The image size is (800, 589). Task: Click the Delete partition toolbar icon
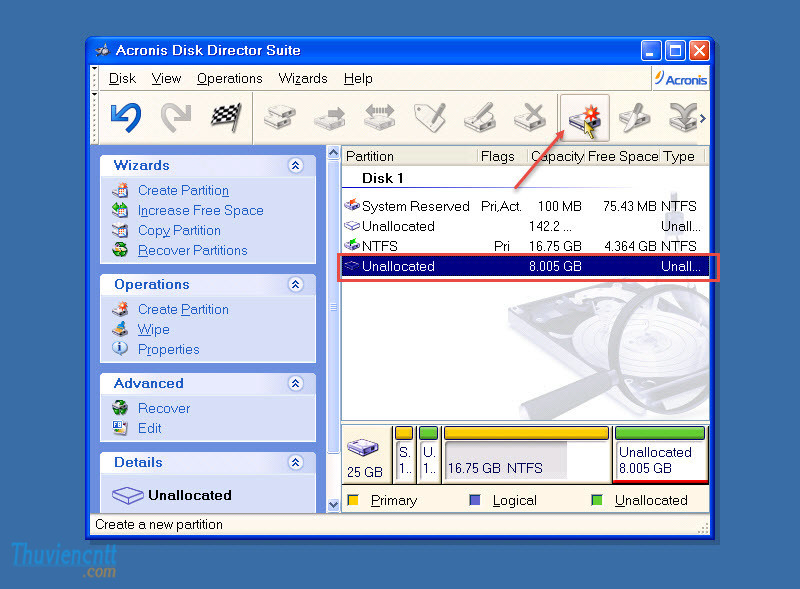(530, 117)
